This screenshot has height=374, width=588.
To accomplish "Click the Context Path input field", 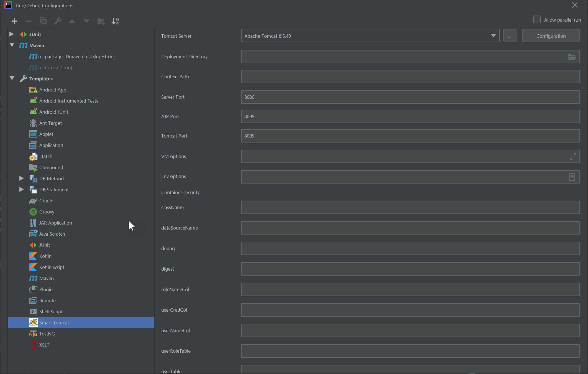I will 410,77.
